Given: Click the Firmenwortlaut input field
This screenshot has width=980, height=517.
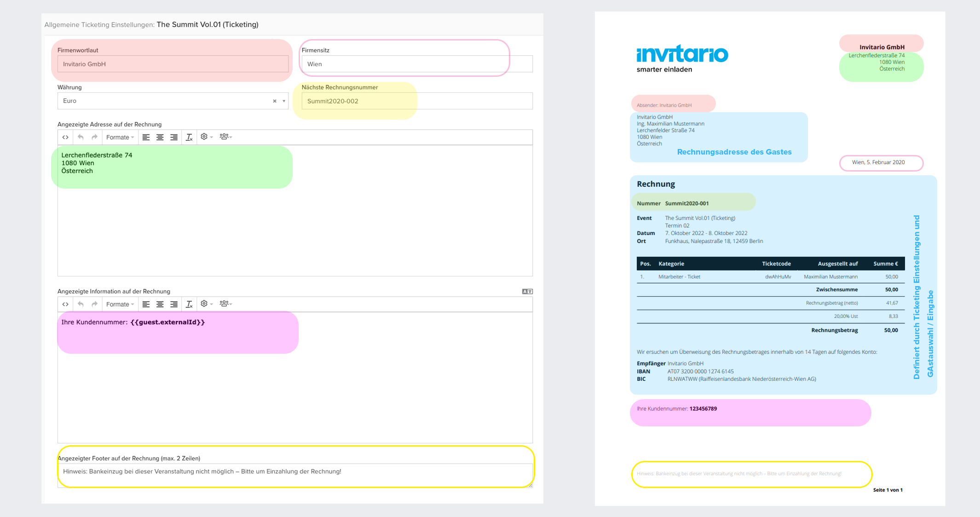Looking at the screenshot, I should click(173, 64).
